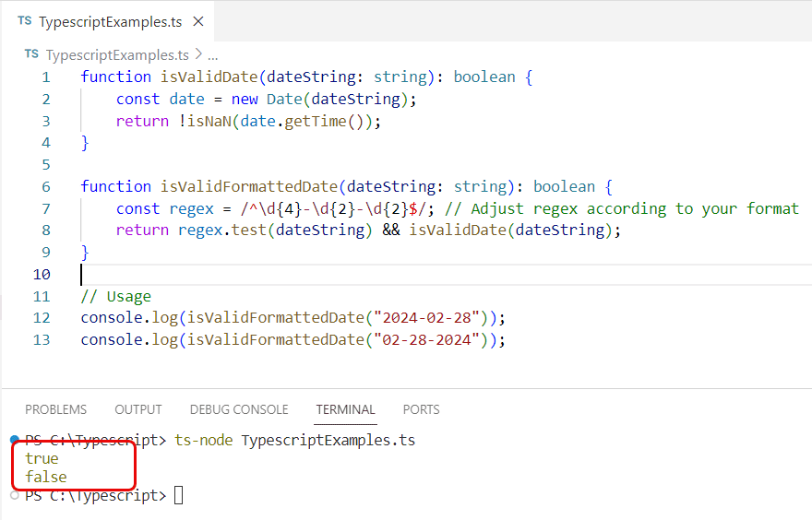Click the string "2024-02-28" on line 12

426,318
